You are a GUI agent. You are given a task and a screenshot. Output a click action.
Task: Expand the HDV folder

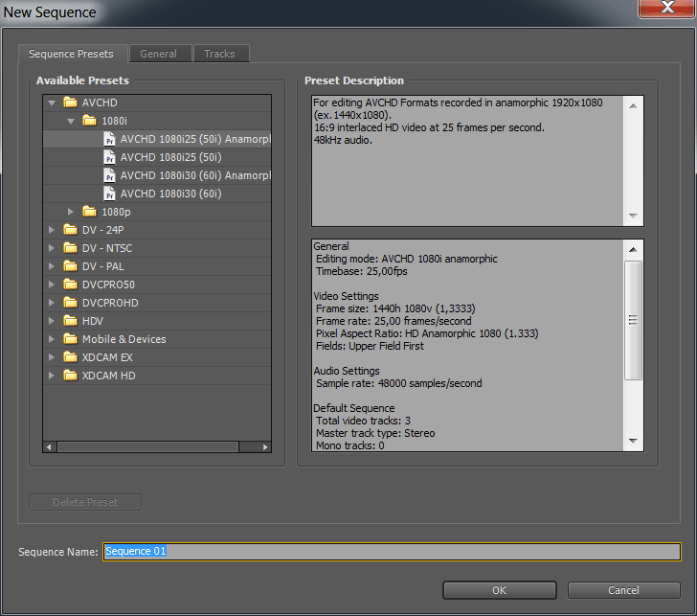click(x=51, y=321)
